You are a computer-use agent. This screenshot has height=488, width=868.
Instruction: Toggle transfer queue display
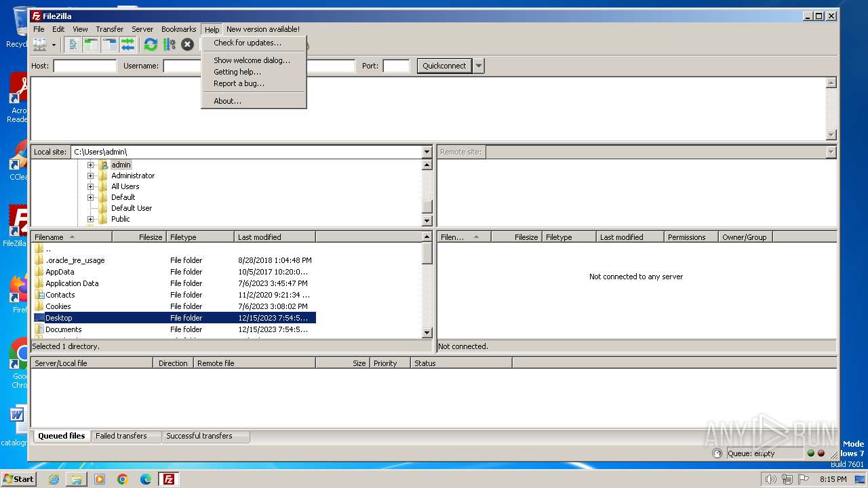pyautogui.click(x=127, y=45)
